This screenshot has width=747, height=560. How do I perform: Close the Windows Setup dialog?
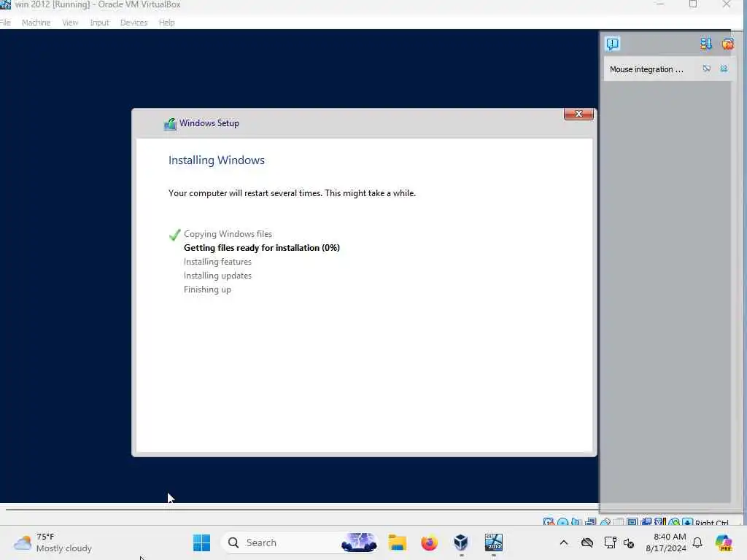578,114
